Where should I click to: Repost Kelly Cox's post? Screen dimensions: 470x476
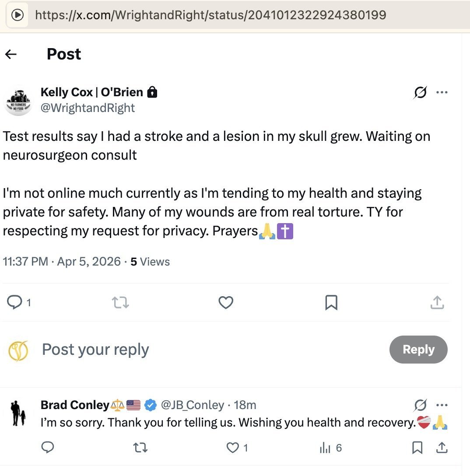pos(120,302)
